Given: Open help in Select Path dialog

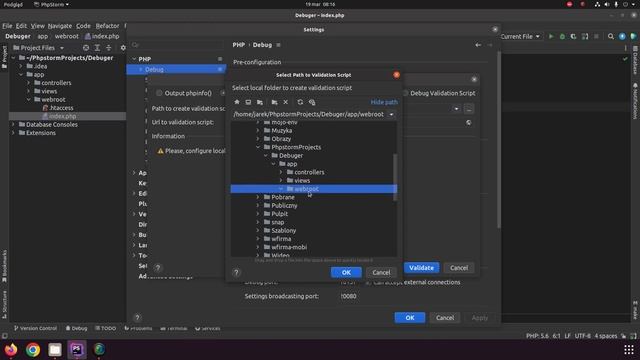Looking at the screenshot, I should pyautogui.click(x=236, y=272).
